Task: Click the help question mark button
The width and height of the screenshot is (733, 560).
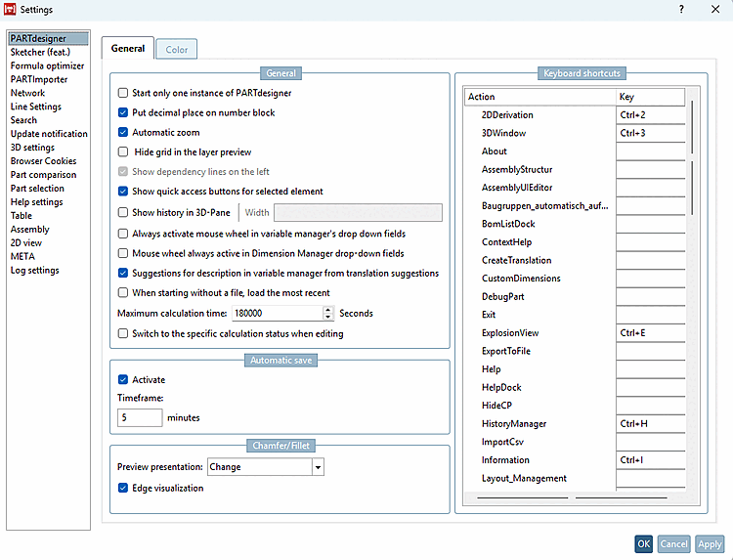Action: [x=681, y=9]
